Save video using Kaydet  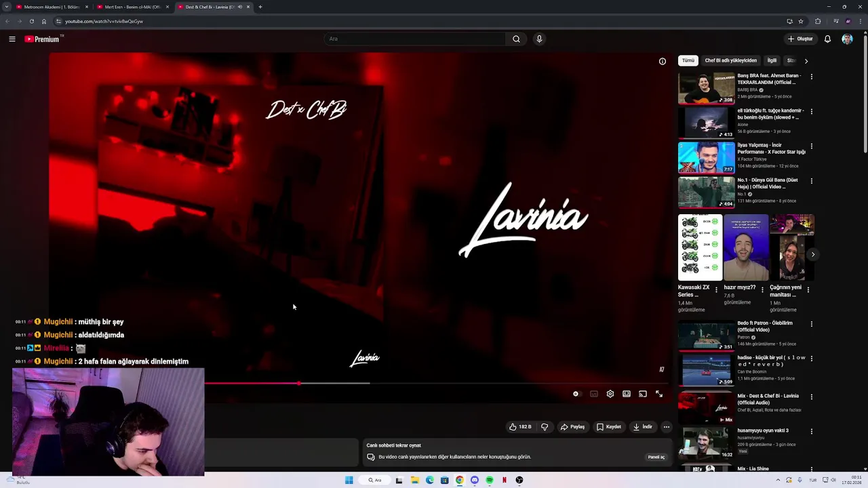(x=609, y=427)
